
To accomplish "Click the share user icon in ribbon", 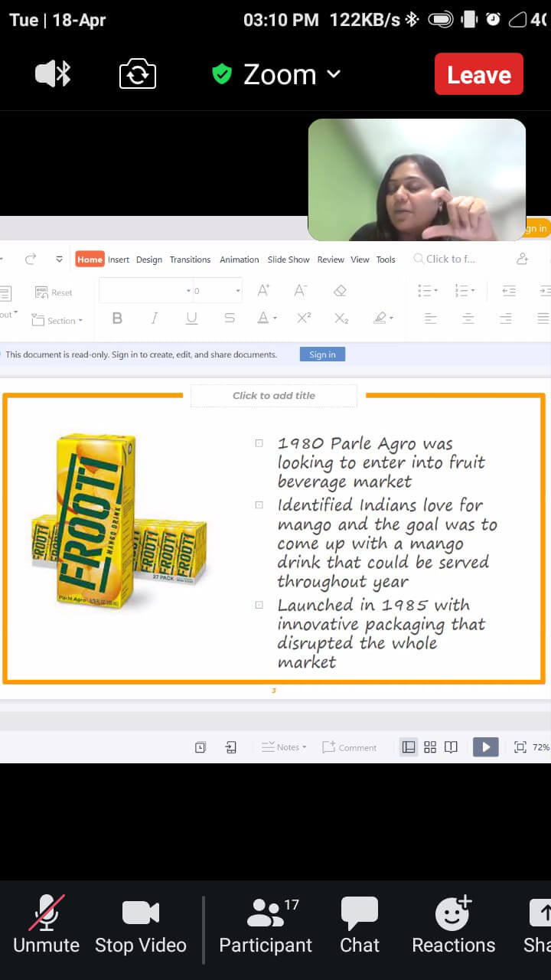I will tap(523, 259).
